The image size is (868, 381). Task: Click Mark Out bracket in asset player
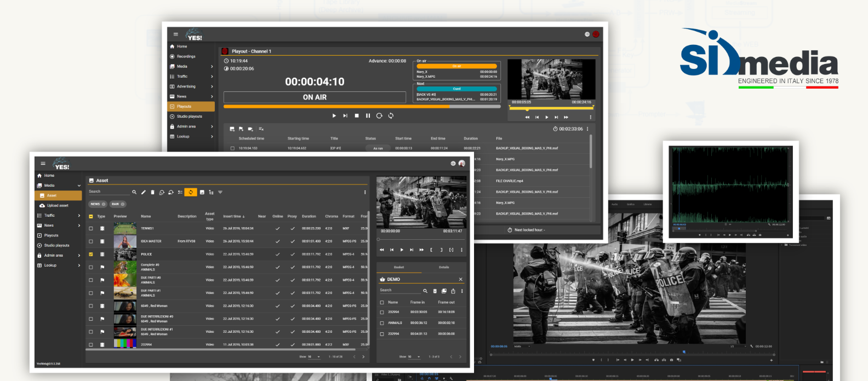tap(442, 250)
